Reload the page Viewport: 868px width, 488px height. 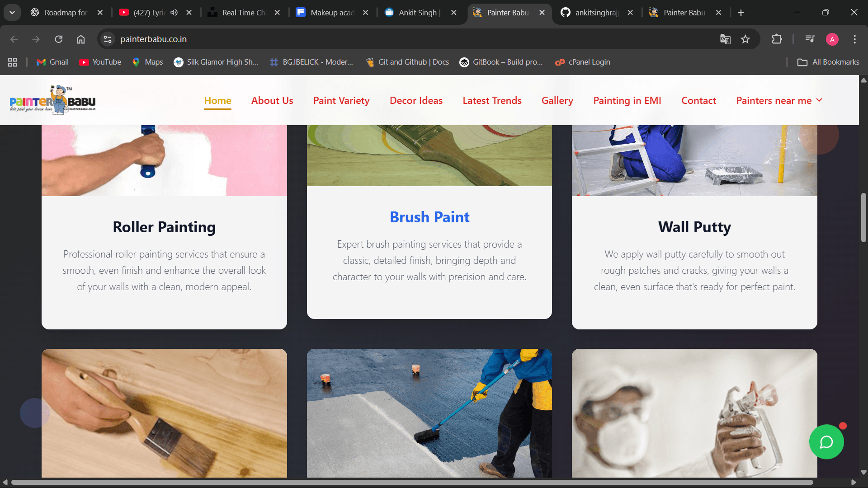[x=59, y=39]
